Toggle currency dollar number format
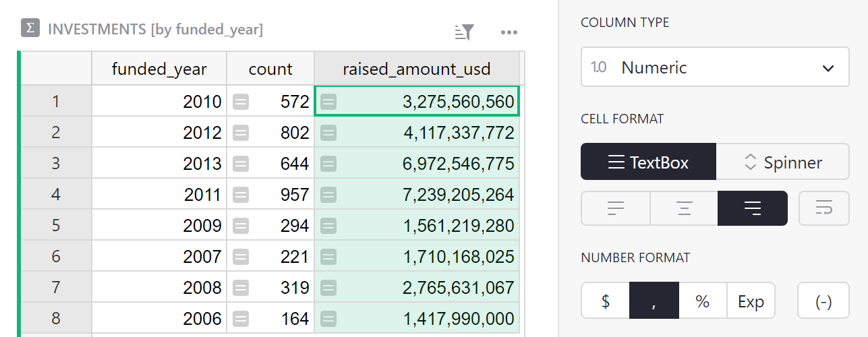The width and height of the screenshot is (868, 337). click(x=605, y=301)
